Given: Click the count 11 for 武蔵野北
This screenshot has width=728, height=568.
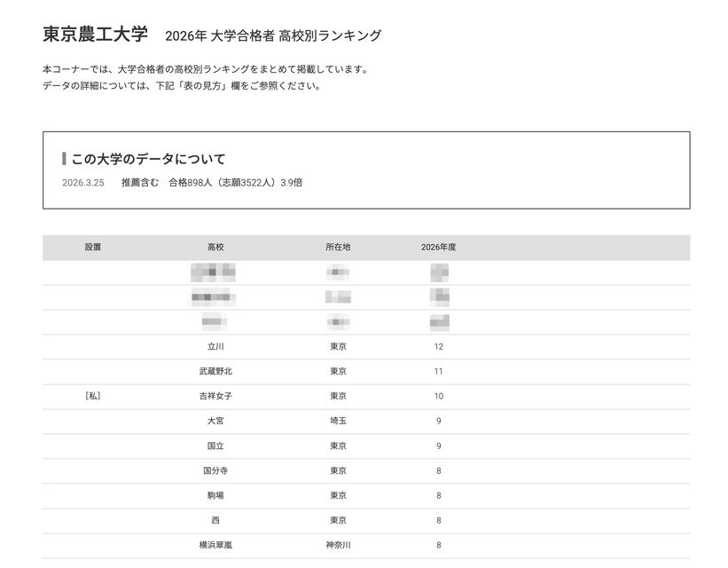Looking at the screenshot, I should coord(439,371).
